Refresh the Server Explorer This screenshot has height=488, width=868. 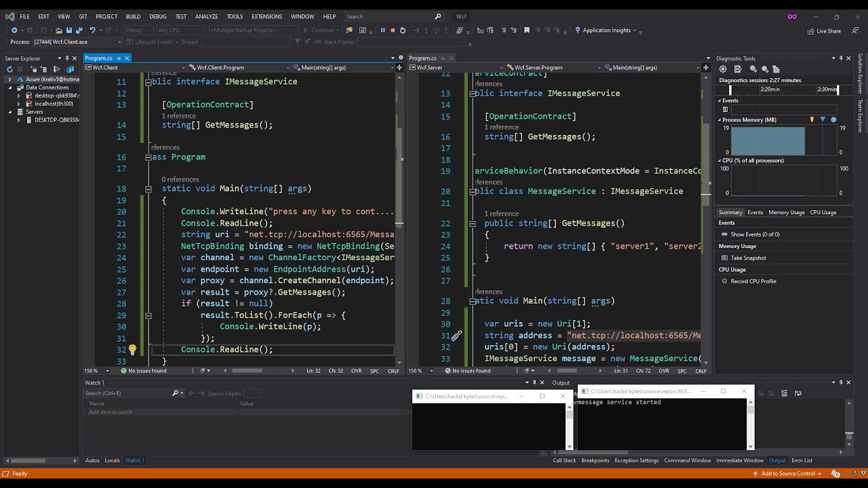tap(10, 68)
